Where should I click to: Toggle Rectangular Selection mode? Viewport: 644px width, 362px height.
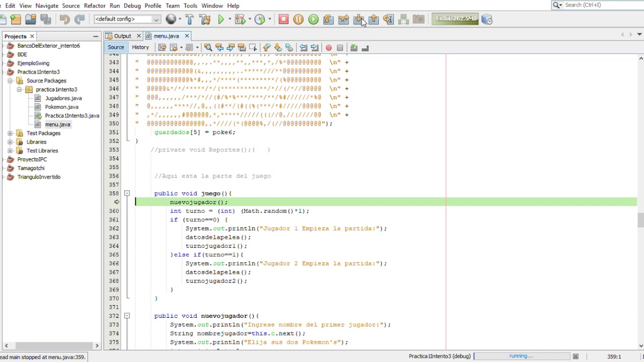click(253, 48)
